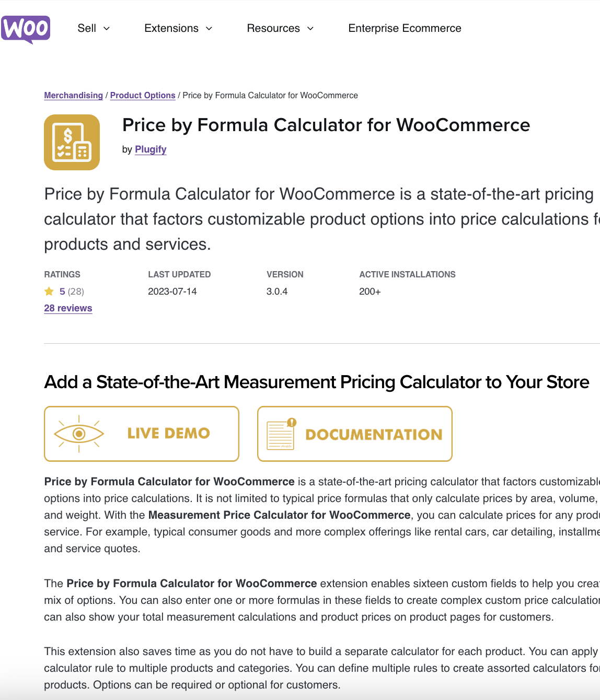Click the eye icon inside the Live Demo button

(x=78, y=433)
